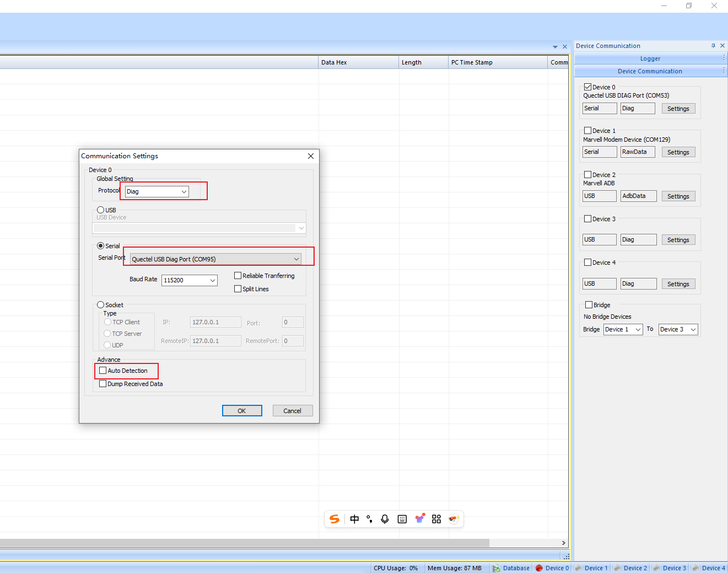This screenshot has height=573, width=728.
Task: Click the socket IP field 127.0.0.1
Action: [215, 322]
